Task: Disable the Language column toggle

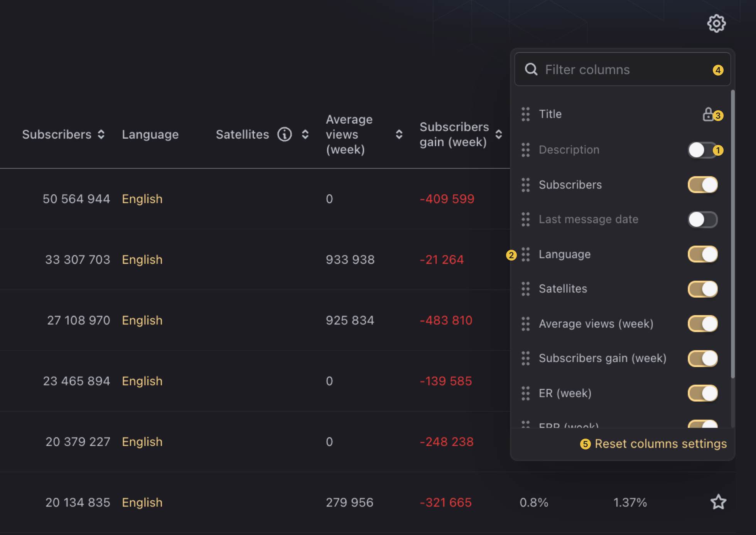Action: point(703,254)
